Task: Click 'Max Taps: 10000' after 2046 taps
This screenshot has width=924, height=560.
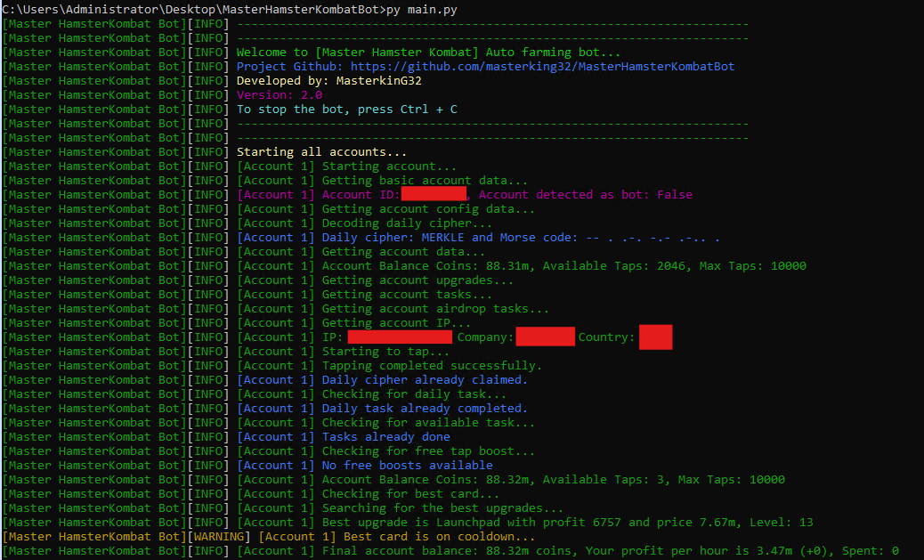Action: tap(753, 266)
